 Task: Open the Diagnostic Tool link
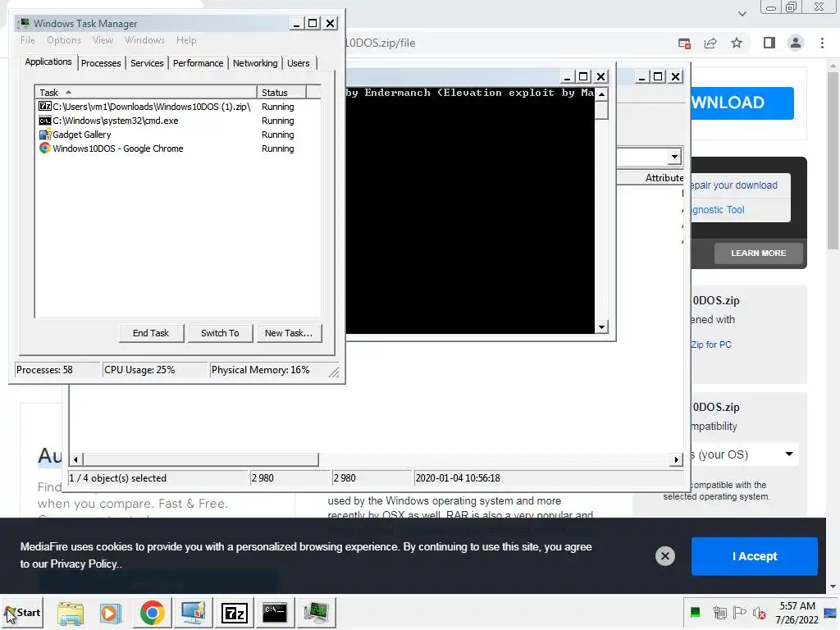(x=718, y=210)
